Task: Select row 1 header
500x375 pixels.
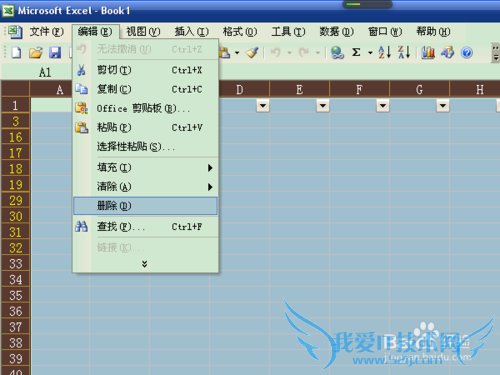Action: tap(15, 105)
